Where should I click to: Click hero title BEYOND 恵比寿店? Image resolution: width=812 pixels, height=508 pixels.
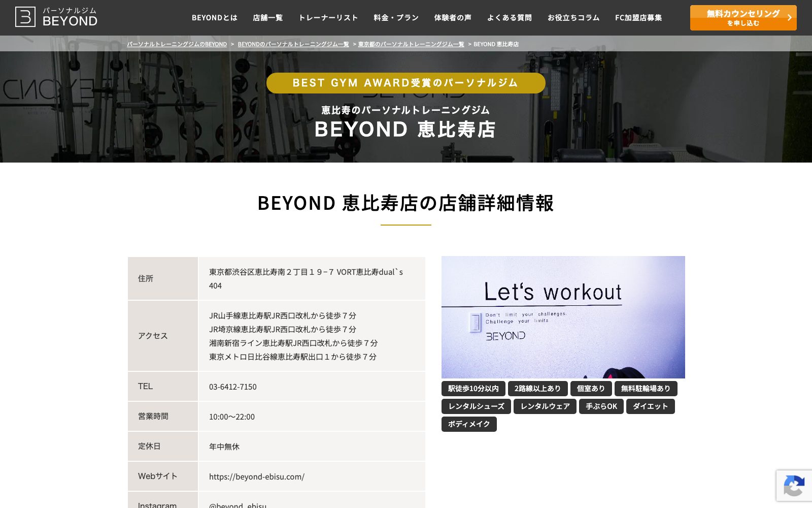[x=405, y=129]
